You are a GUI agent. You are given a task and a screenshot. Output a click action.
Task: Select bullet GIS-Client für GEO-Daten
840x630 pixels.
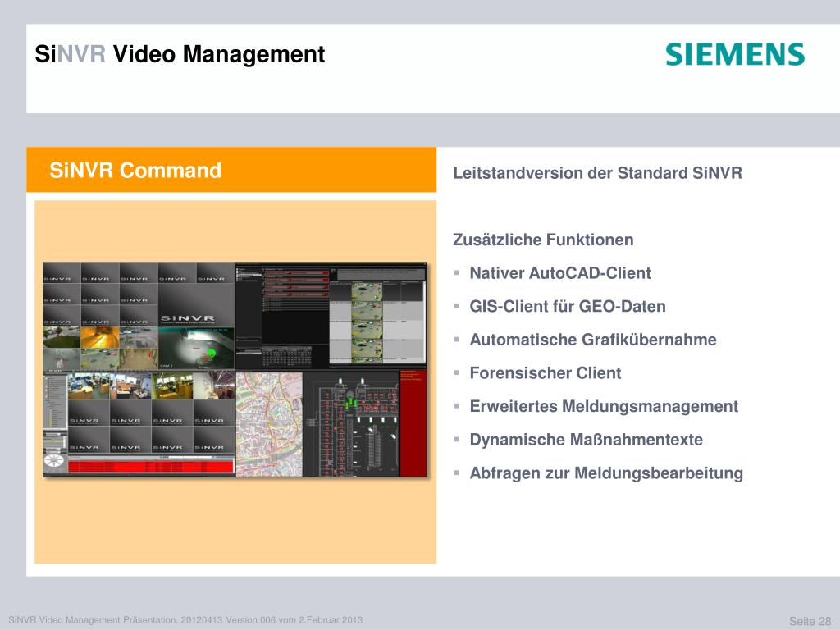coord(568,307)
